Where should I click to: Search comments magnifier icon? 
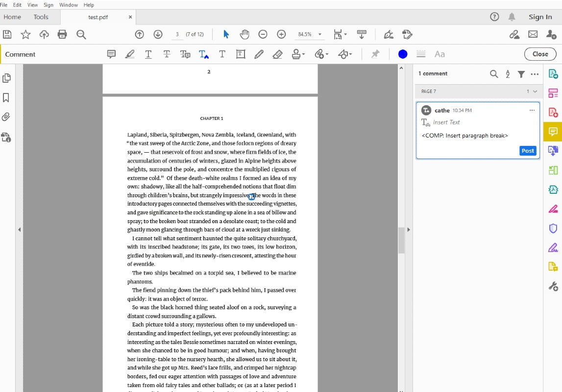[494, 74]
